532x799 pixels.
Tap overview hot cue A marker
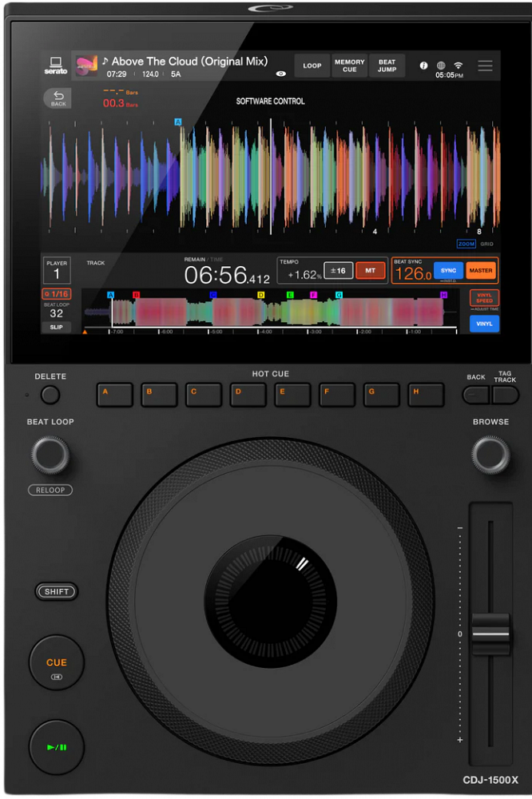tap(110, 295)
